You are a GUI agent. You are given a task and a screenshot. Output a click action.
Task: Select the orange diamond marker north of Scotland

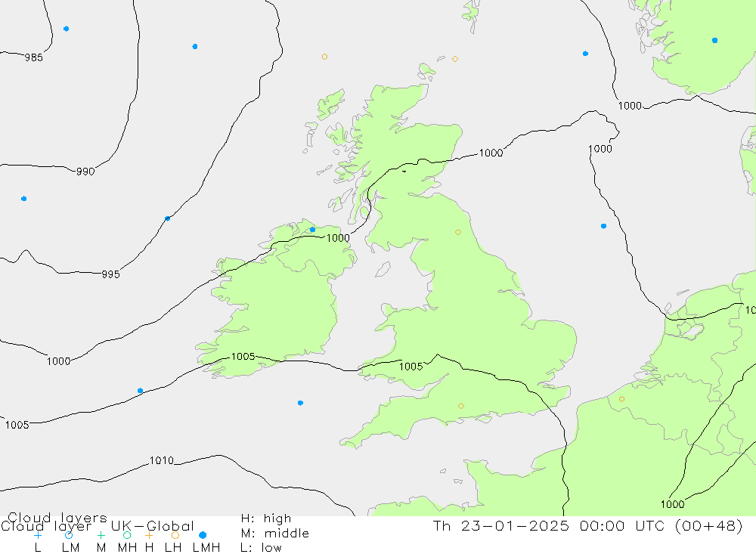pyautogui.click(x=454, y=59)
